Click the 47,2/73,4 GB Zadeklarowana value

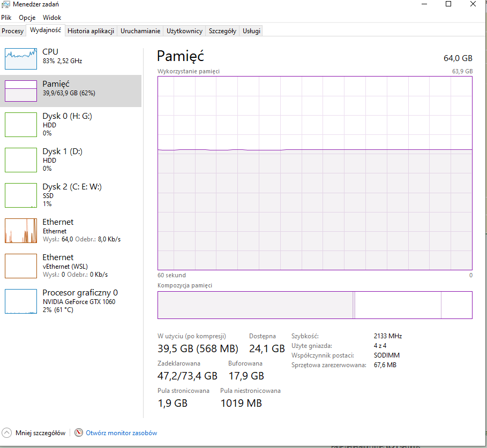click(188, 376)
